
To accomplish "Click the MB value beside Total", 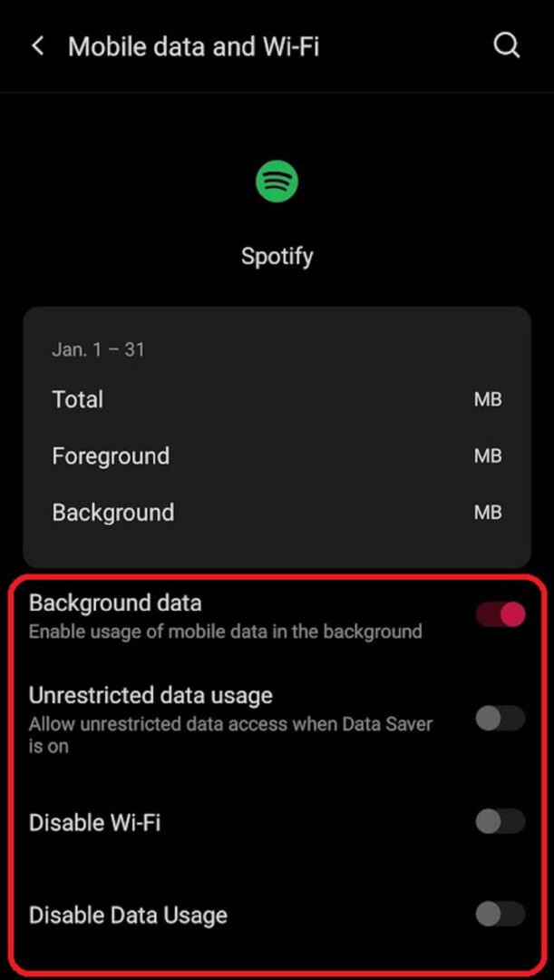I will (x=488, y=399).
